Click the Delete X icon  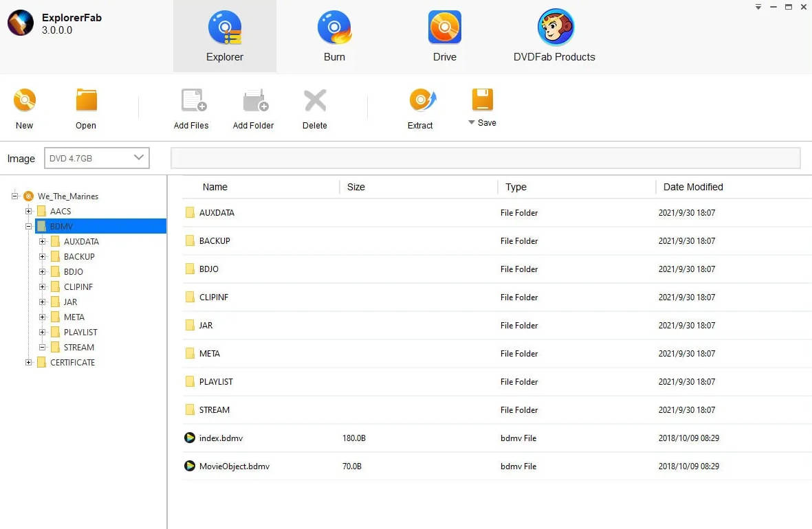click(315, 101)
